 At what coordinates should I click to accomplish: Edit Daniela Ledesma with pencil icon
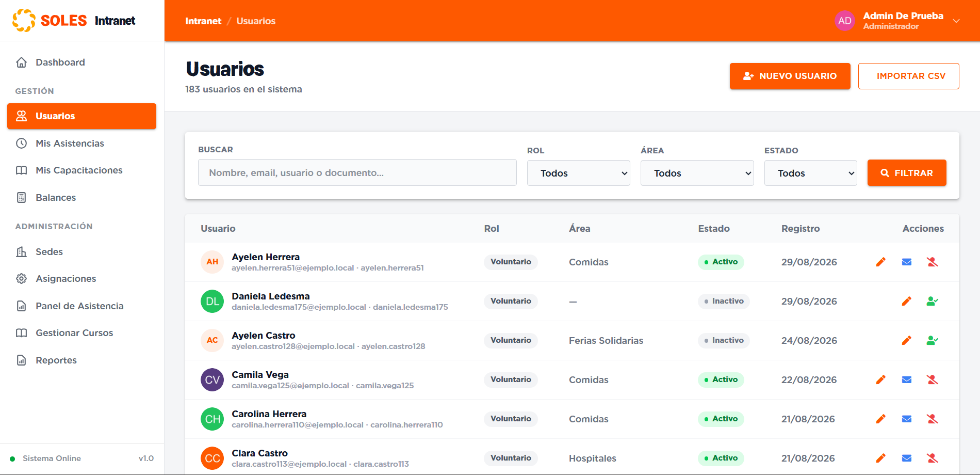(907, 301)
